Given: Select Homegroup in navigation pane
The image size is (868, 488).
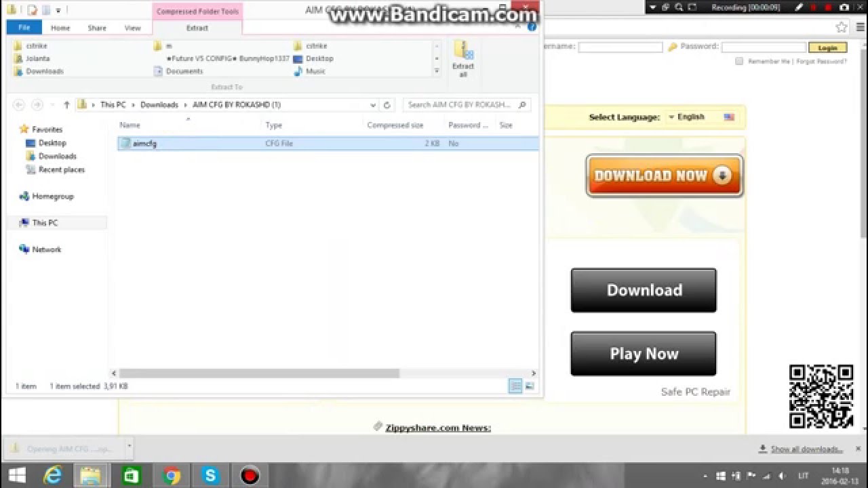Looking at the screenshot, I should pos(46,197).
